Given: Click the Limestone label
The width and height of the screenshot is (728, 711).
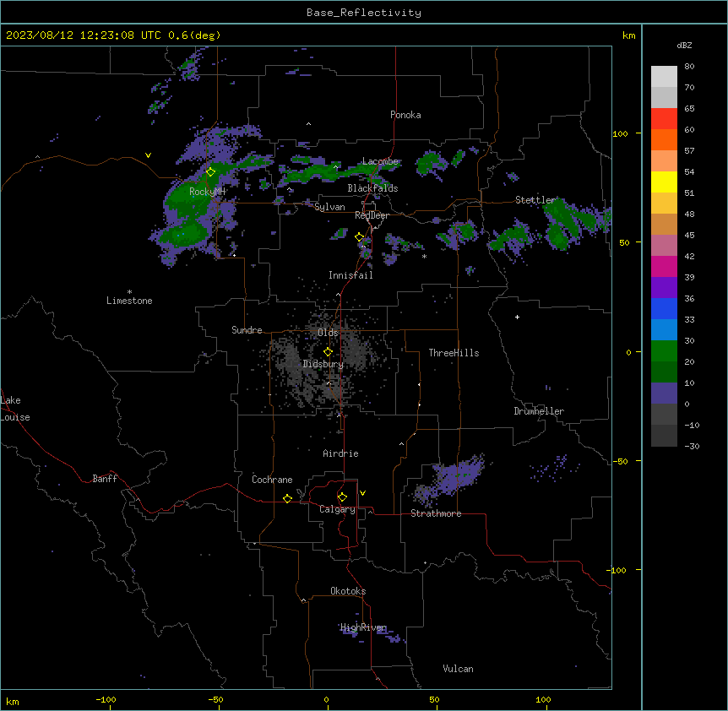Looking at the screenshot, I should click(x=129, y=301).
